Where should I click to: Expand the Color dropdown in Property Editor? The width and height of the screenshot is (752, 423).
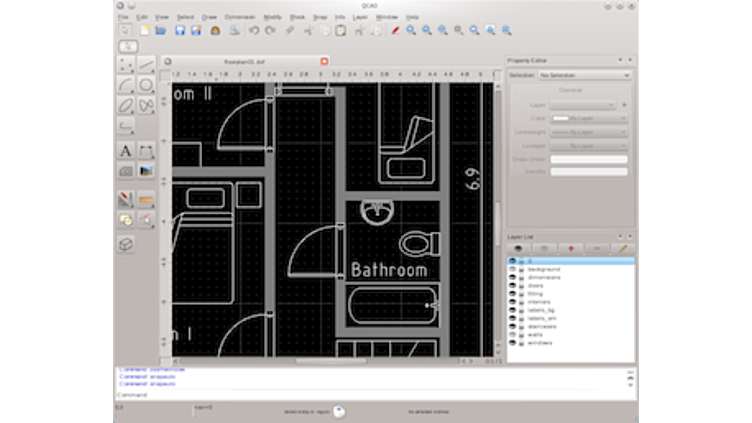click(588, 118)
